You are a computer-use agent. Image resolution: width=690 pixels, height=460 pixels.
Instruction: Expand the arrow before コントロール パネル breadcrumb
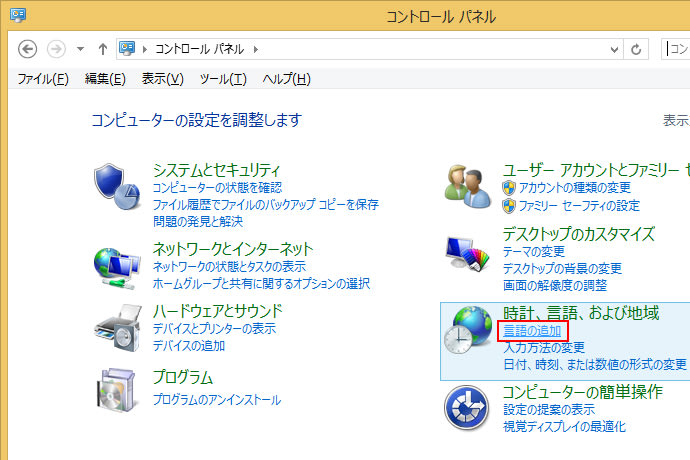[x=144, y=49]
